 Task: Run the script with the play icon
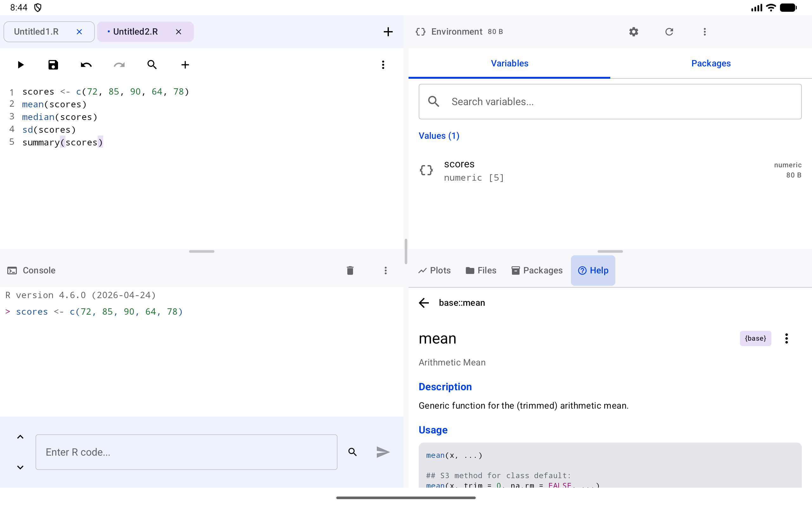coord(21,65)
